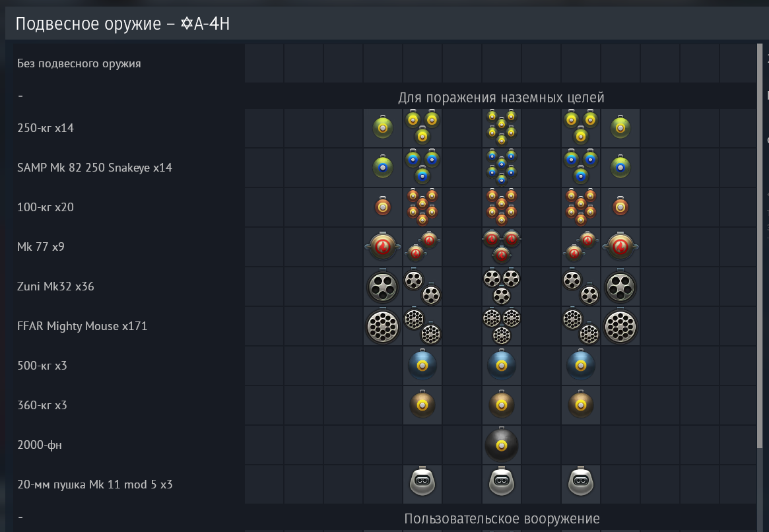Click the outer-right large FFAR Mighty Mouse pod
Screen dimensions: 769x532
[x=620, y=326]
